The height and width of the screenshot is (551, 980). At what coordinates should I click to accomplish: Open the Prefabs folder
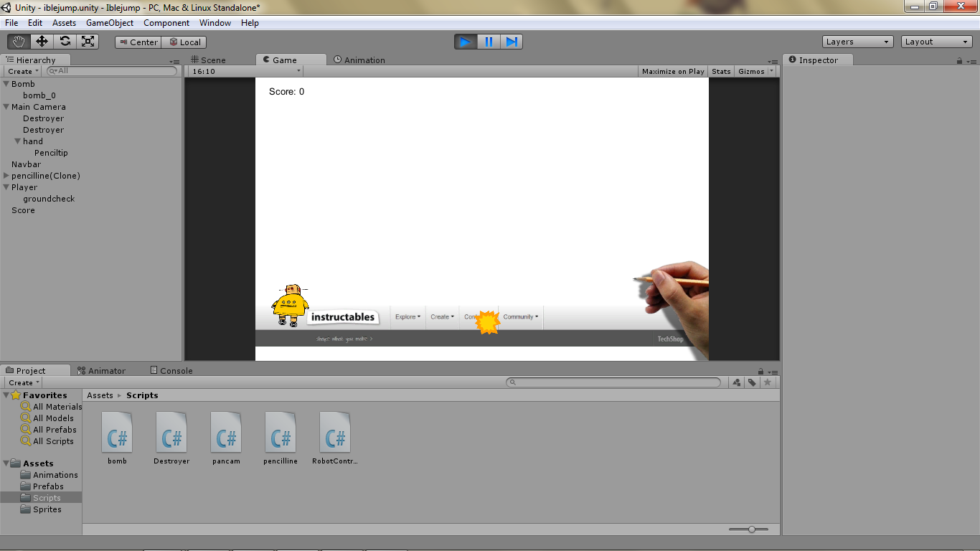point(42,486)
